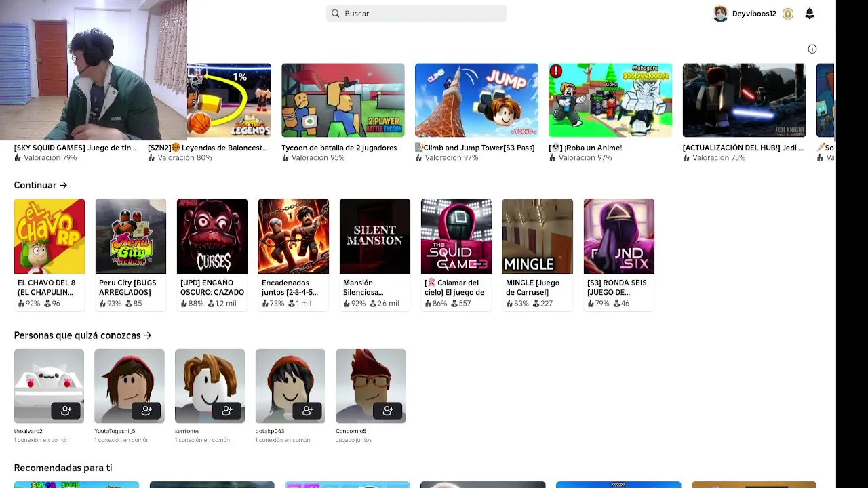Open Tycoon de batalla de 2 jugadores thumbnail

point(343,100)
